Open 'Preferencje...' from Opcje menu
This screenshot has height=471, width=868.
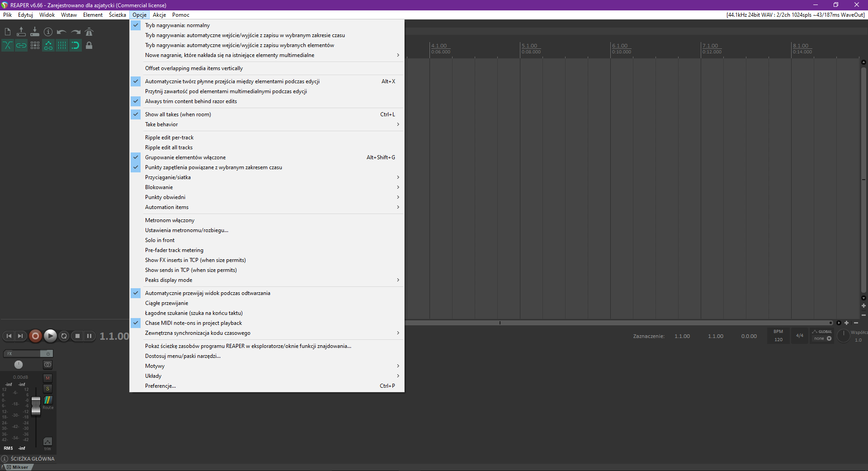tap(267, 386)
